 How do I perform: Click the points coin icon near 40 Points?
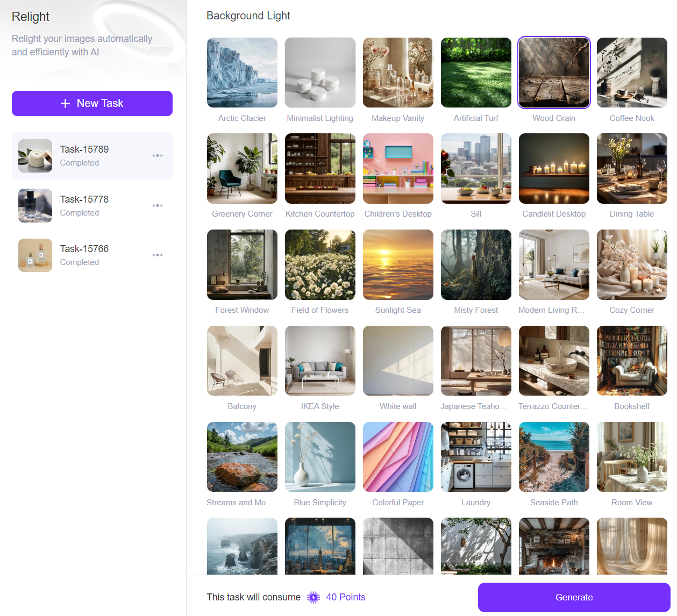click(x=313, y=597)
